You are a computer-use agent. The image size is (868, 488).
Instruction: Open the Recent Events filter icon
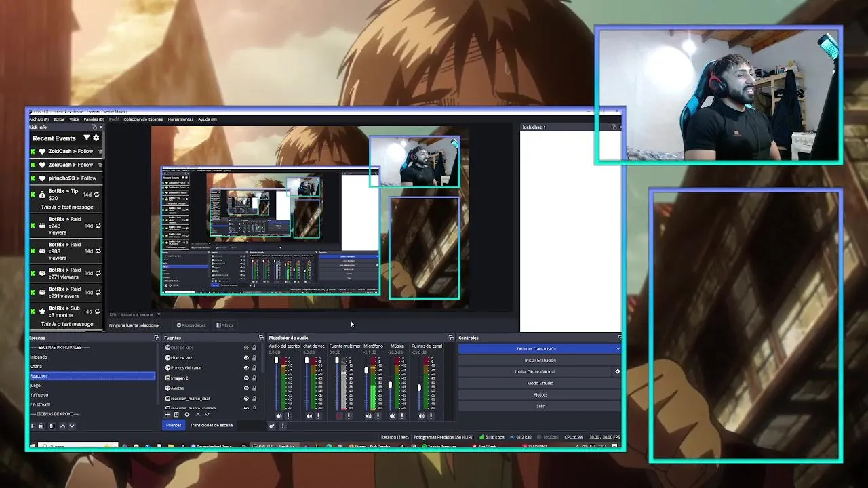tap(86, 138)
